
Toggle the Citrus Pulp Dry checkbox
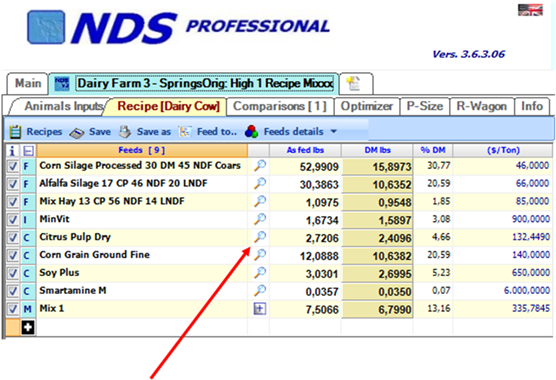pos(13,237)
